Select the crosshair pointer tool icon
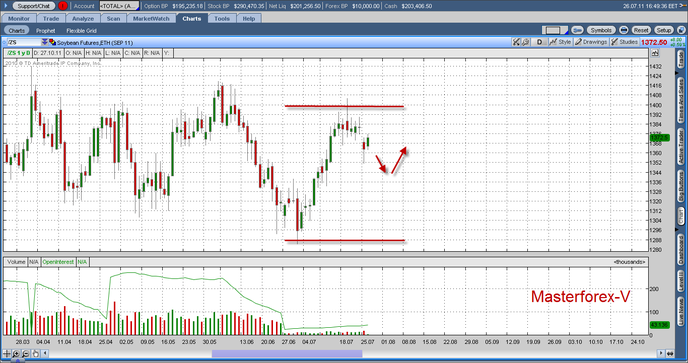Screen dimensions: 688x363 pos(7,353)
